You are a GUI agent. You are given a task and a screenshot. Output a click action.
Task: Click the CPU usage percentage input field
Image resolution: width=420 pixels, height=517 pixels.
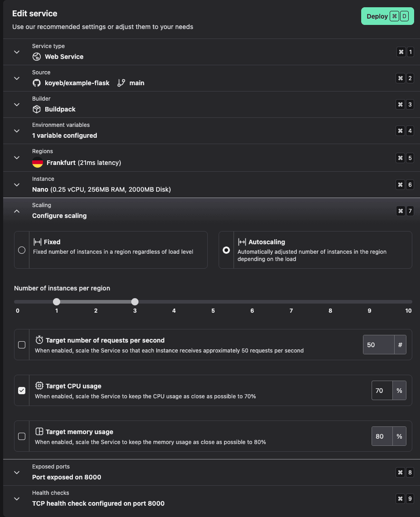382,391
